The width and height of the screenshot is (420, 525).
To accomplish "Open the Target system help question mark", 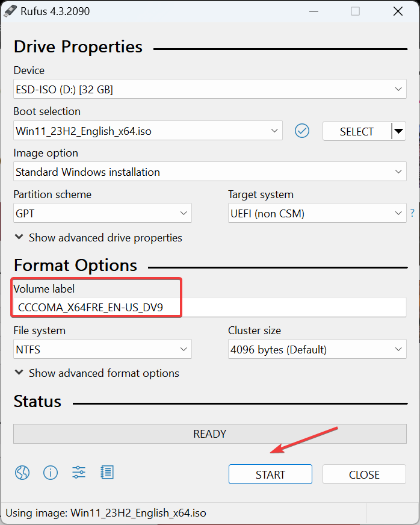I will [x=412, y=213].
